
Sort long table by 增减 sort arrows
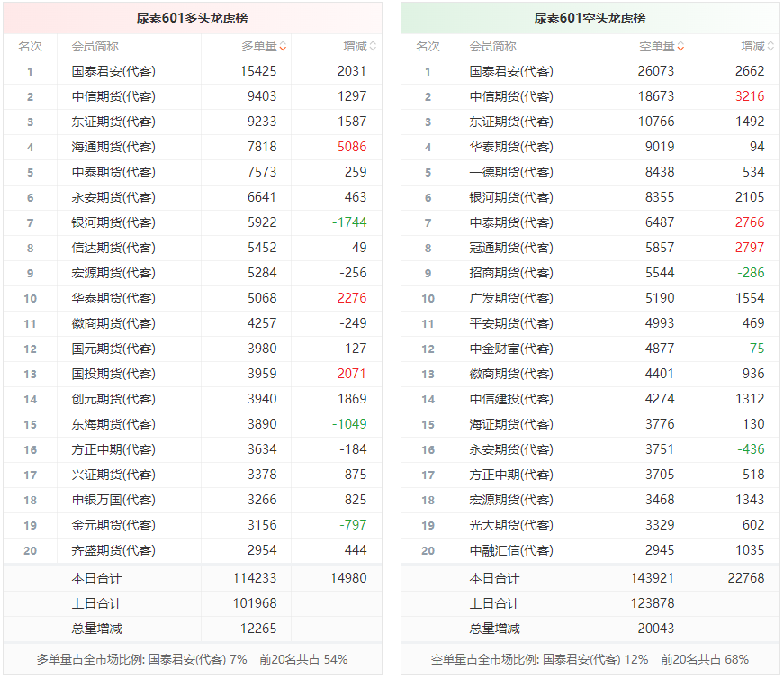point(373,47)
